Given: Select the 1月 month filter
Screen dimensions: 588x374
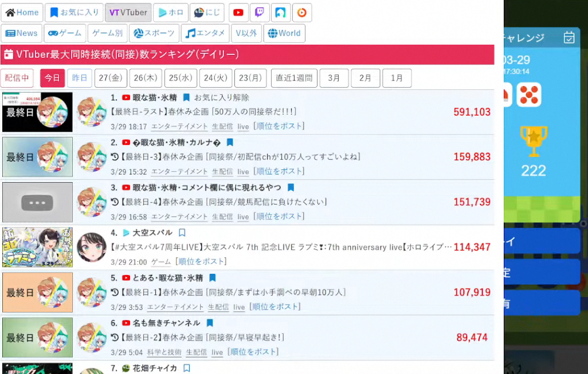Looking at the screenshot, I should click(x=397, y=78).
